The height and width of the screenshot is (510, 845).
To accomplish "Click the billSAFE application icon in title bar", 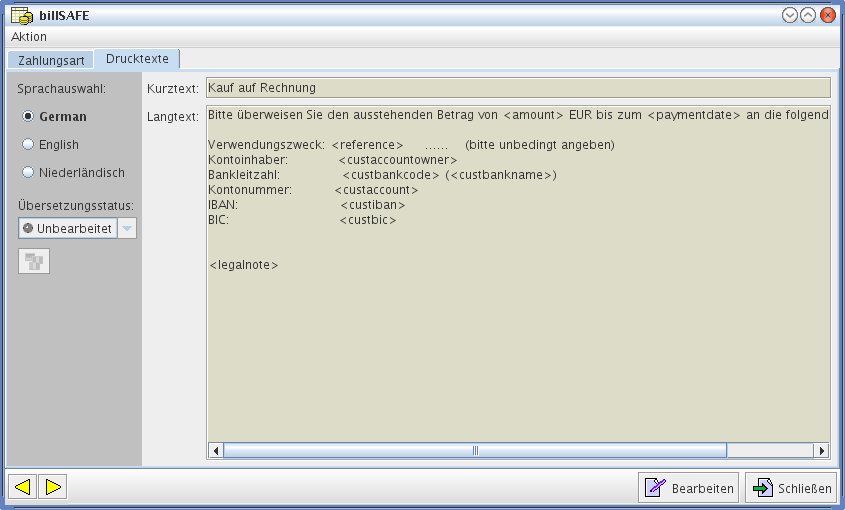I will 21,15.
